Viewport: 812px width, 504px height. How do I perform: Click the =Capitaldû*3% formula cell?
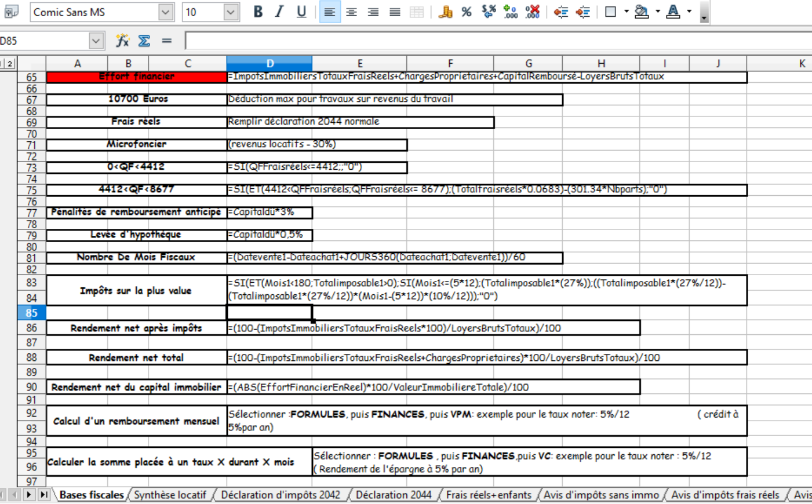[x=270, y=213]
